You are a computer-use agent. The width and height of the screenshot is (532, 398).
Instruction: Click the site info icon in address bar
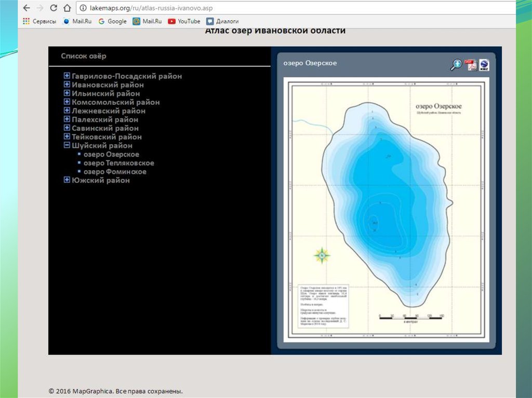tap(83, 8)
